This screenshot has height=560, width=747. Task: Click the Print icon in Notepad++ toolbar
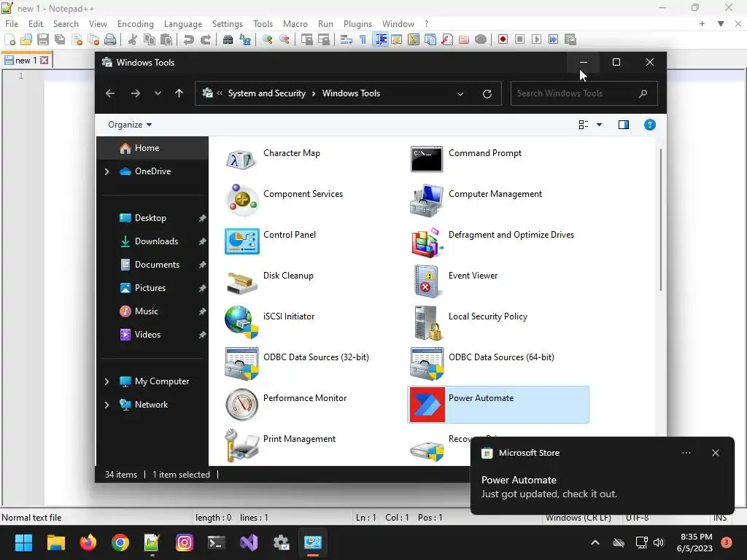coord(110,39)
